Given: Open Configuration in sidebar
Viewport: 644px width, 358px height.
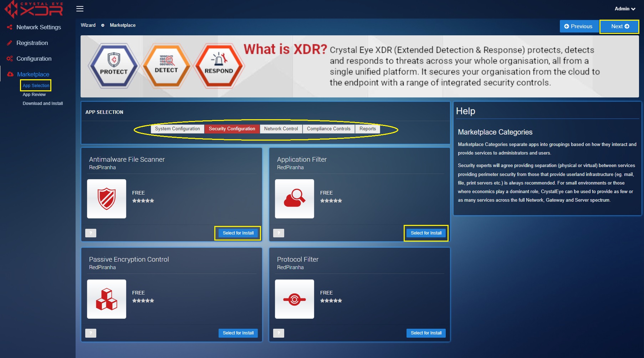Looking at the screenshot, I should pyautogui.click(x=34, y=59).
